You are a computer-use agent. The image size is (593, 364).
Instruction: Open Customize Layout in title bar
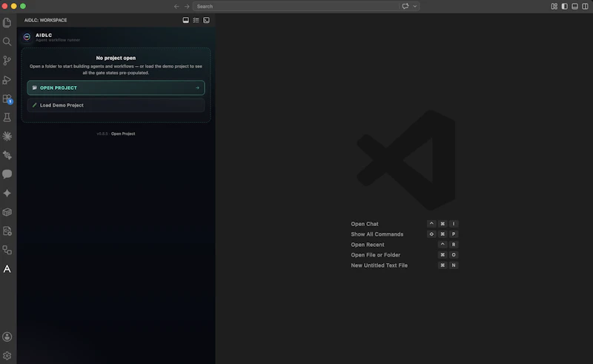point(554,7)
